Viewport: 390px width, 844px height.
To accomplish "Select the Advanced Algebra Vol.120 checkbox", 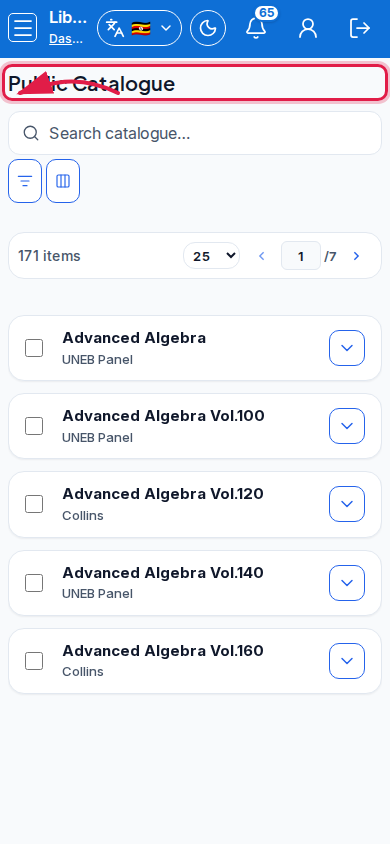I will (x=34, y=504).
